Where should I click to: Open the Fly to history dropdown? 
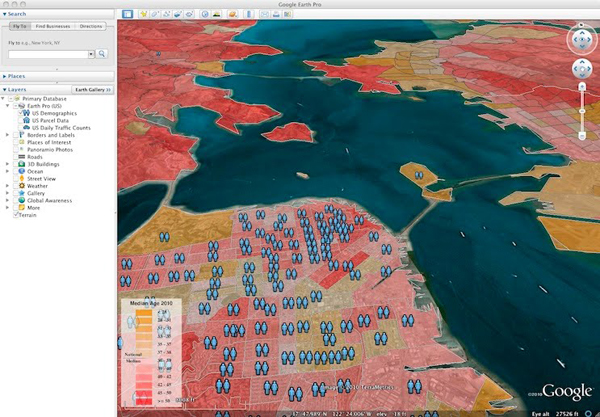(91, 54)
